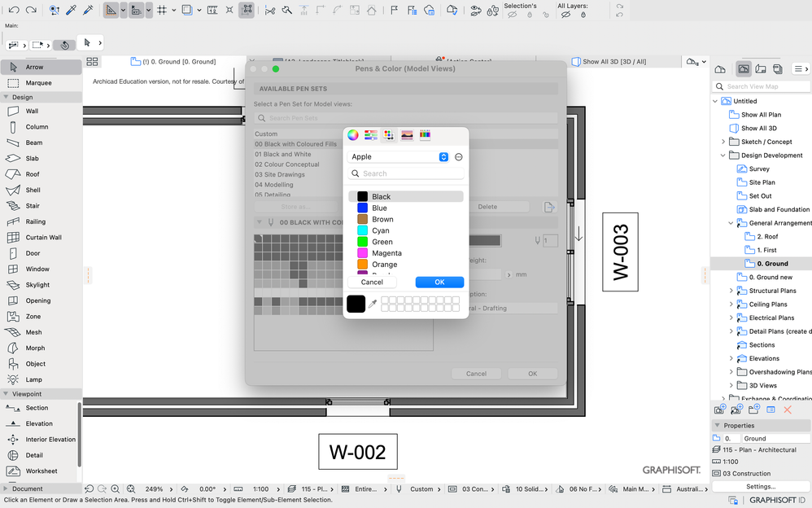Toggle Guide Lines in the toolbar
The width and height of the screenshot is (812, 508).
coord(110,9)
